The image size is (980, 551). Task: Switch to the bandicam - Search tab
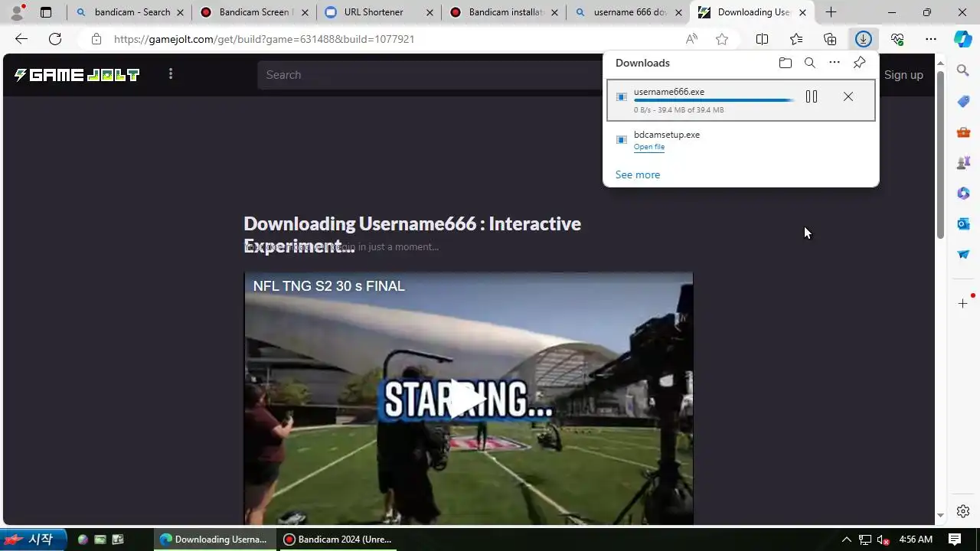pos(129,12)
